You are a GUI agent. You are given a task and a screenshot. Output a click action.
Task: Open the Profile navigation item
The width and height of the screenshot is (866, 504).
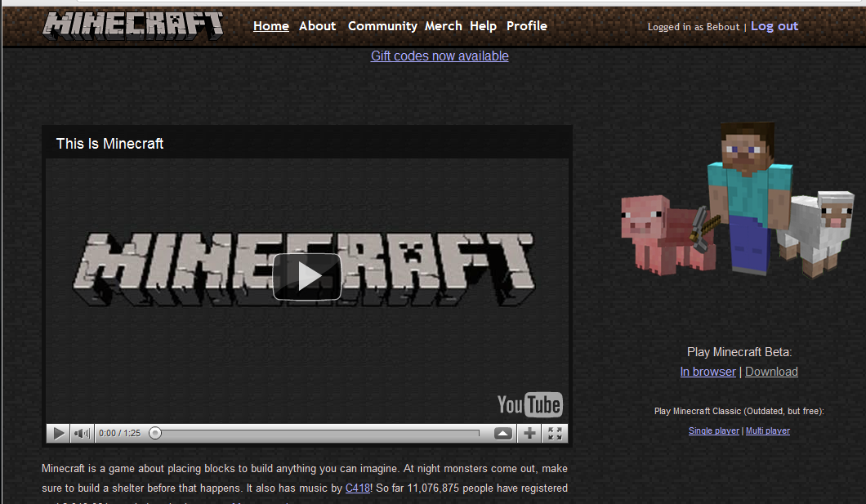coord(527,26)
